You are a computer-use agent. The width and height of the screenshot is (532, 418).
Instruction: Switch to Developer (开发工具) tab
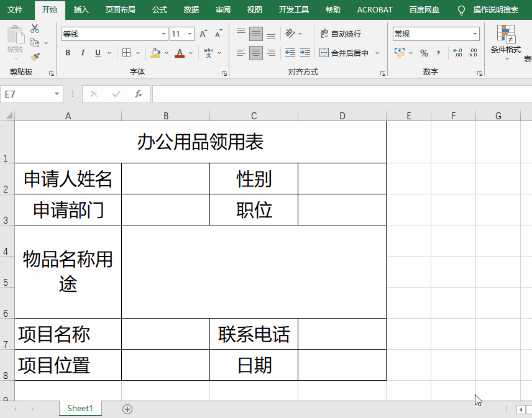tap(294, 9)
